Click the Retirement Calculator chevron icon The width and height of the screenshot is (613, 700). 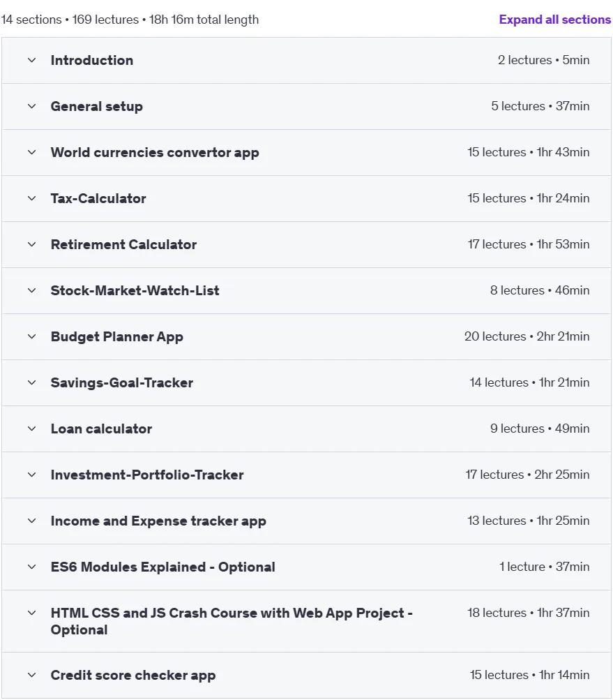(x=31, y=245)
